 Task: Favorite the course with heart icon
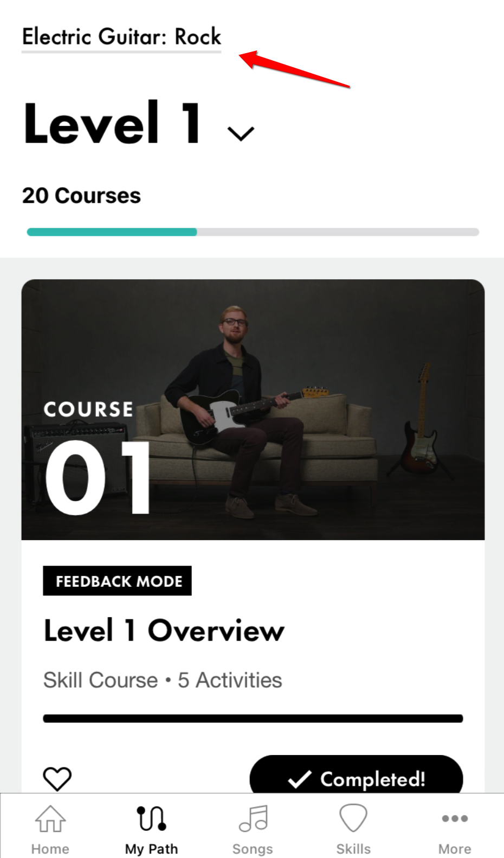pyautogui.click(x=57, y=779)
